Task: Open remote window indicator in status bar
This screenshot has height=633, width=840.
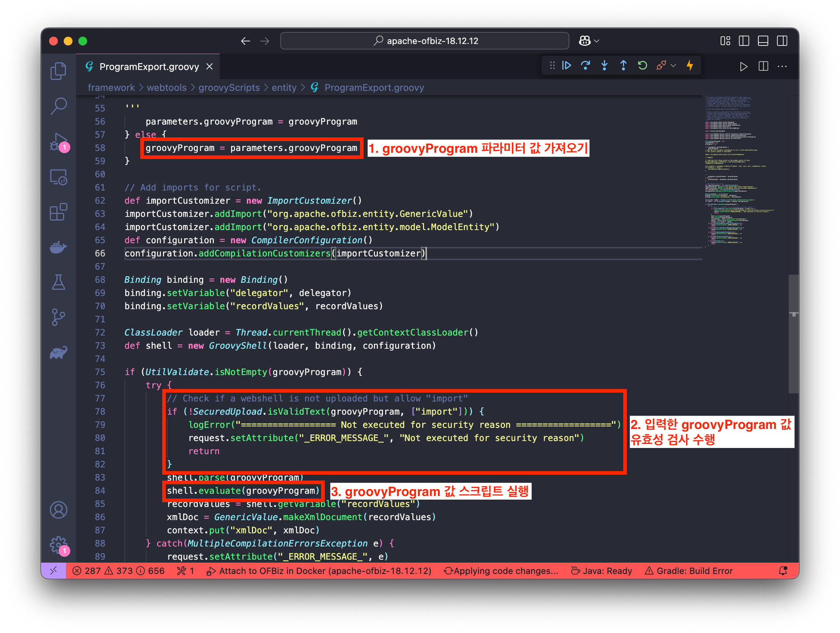Action: tap(54, 571)
